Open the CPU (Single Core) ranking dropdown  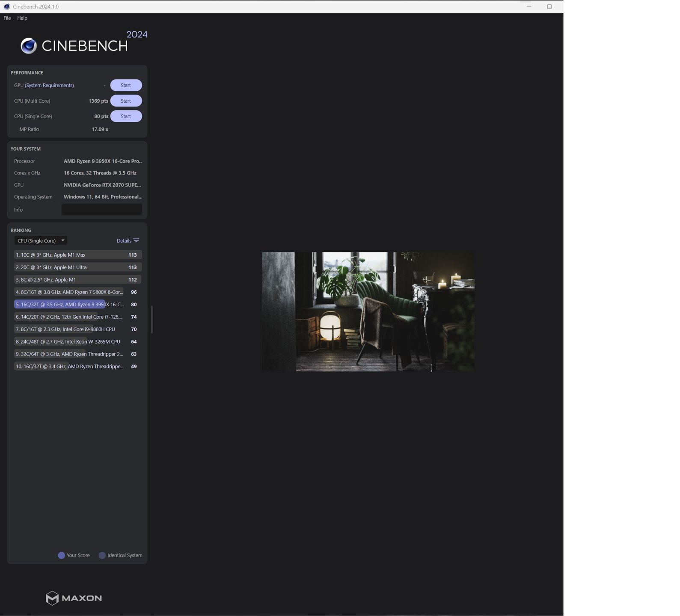tap(41, 240)
